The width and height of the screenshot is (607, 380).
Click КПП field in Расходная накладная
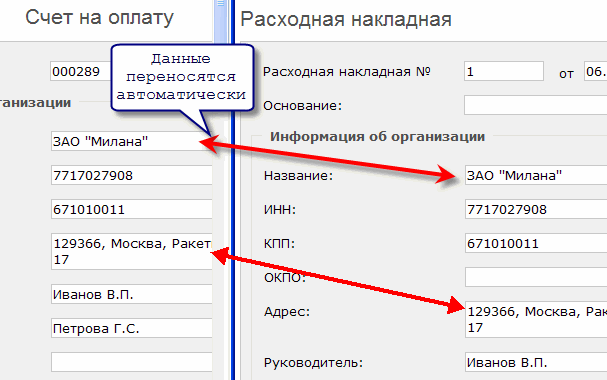coord(536,243)
